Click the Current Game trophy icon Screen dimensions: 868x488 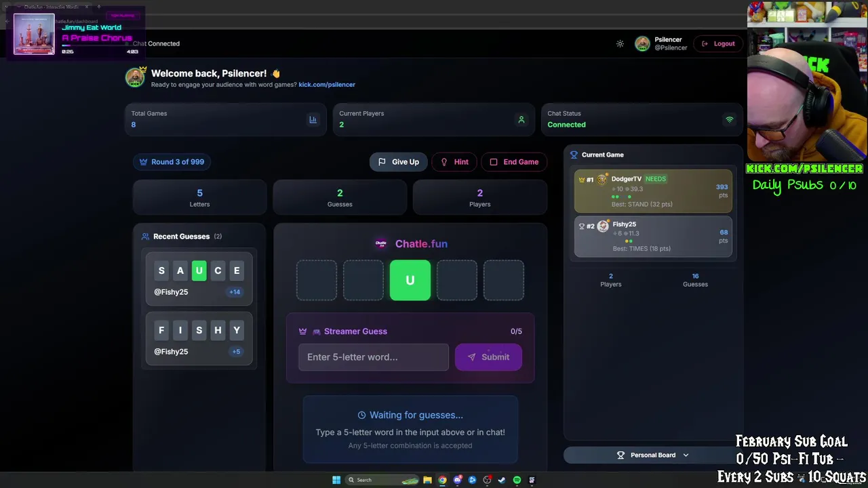click(x=574, y=155)
